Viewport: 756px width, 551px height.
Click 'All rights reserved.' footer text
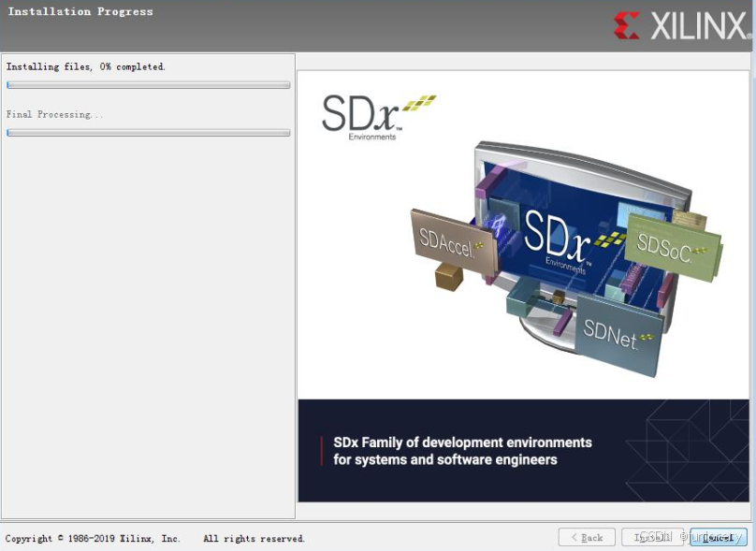254,538
